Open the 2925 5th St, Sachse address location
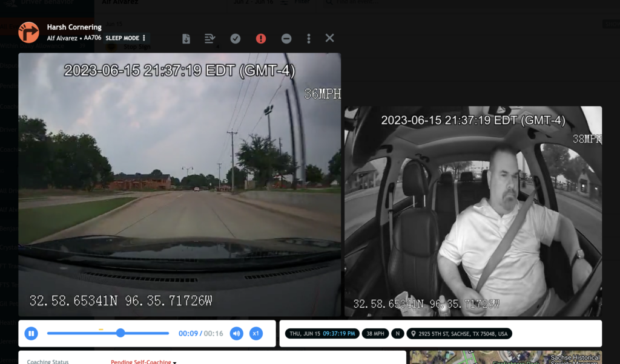Screen dimensions: 620x364 pyautogui.click(x=459, y=334)
